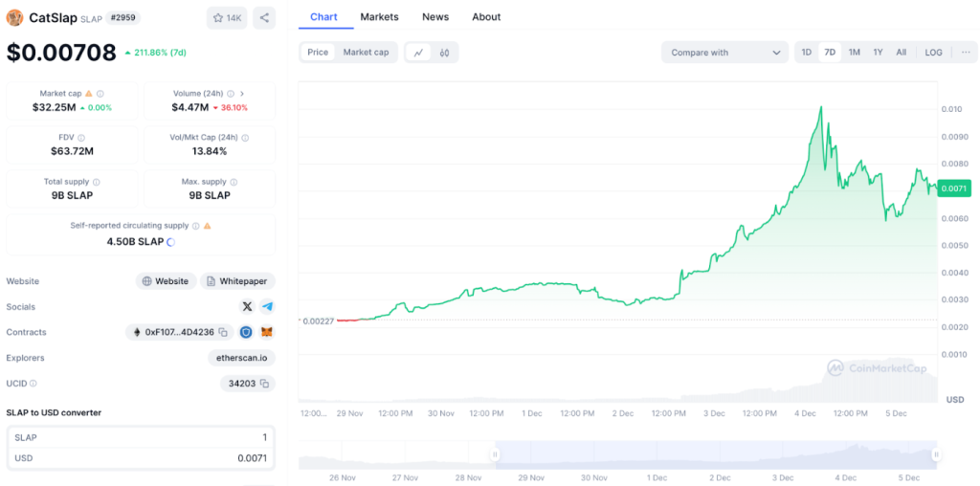Screen dimensions: 980x486
Task: Open the About tab
Action: (x=486, y=17)
